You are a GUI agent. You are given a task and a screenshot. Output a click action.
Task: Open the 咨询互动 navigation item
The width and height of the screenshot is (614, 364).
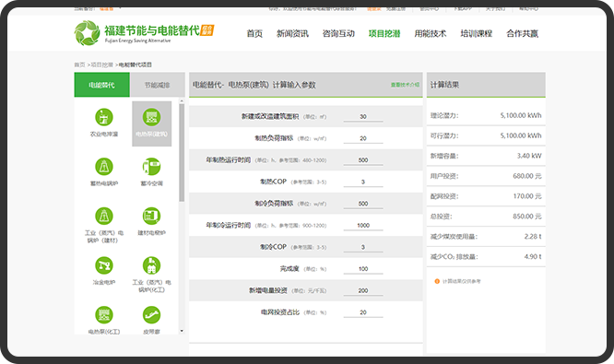tap(338, 34)
